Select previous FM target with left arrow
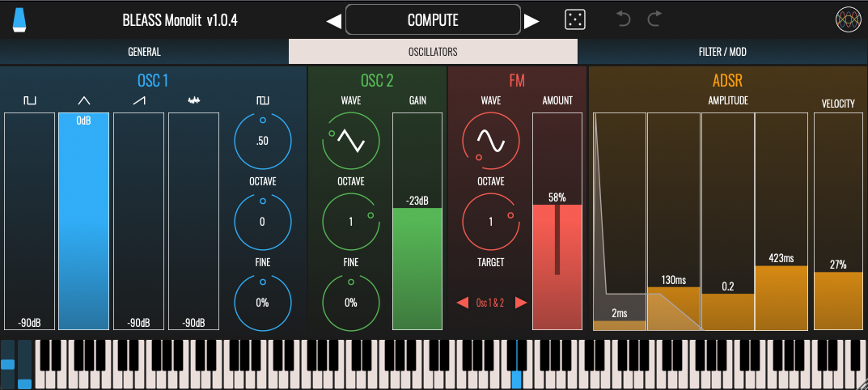 click(463, 303)
